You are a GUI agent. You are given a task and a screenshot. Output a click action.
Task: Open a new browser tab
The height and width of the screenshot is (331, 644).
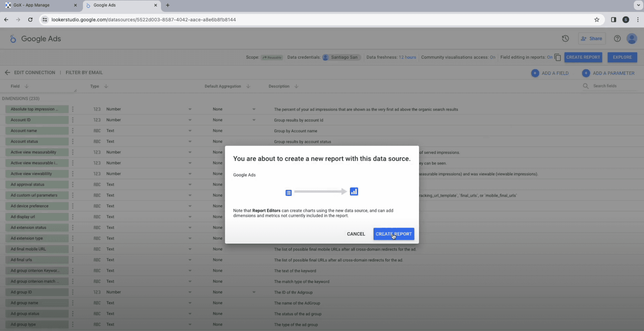tap(168, 5)
